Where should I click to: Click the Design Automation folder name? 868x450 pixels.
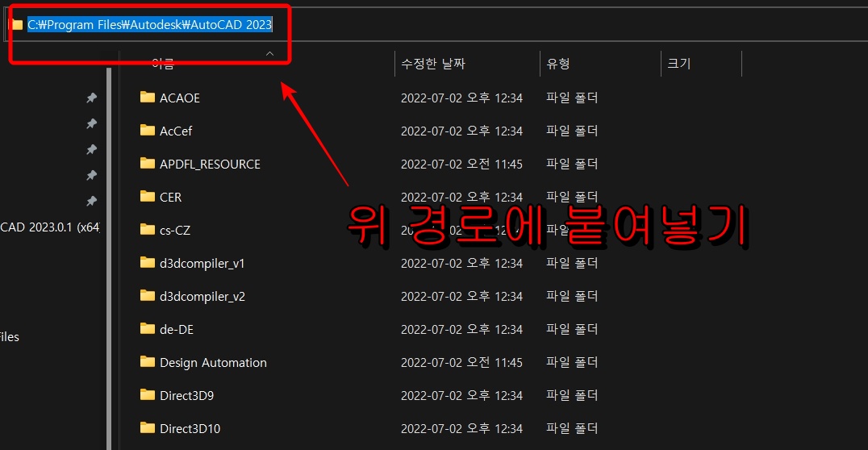tap(213, 363)
